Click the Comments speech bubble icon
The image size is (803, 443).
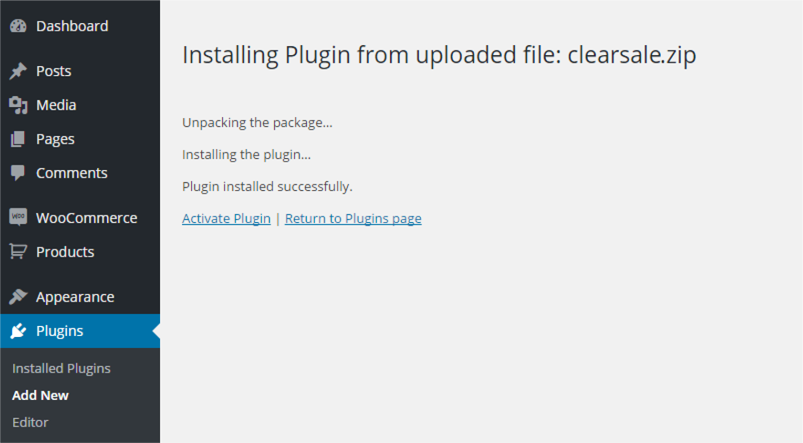[x=17, y=173]
